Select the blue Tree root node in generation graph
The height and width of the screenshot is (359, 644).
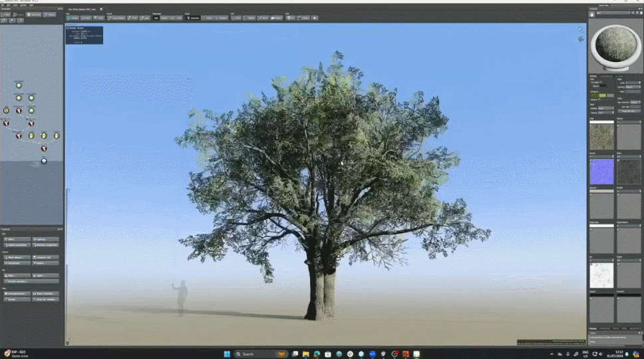point(44,161)
